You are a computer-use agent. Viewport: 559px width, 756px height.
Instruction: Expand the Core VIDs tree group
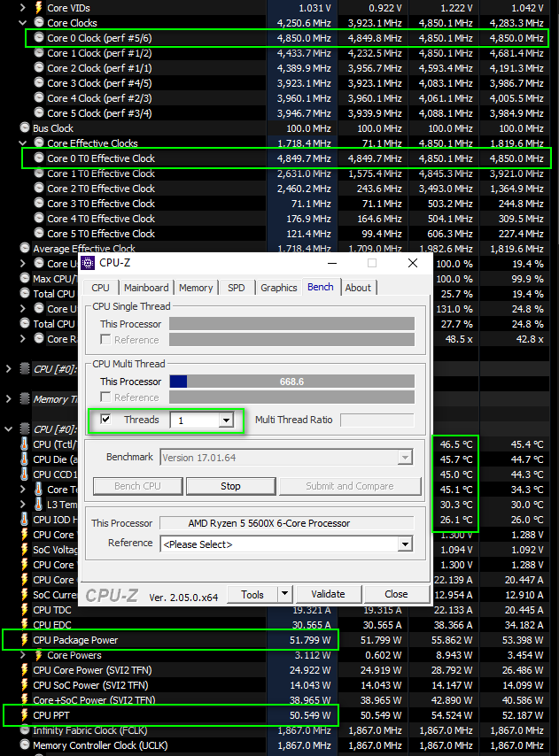pos(22,7)
